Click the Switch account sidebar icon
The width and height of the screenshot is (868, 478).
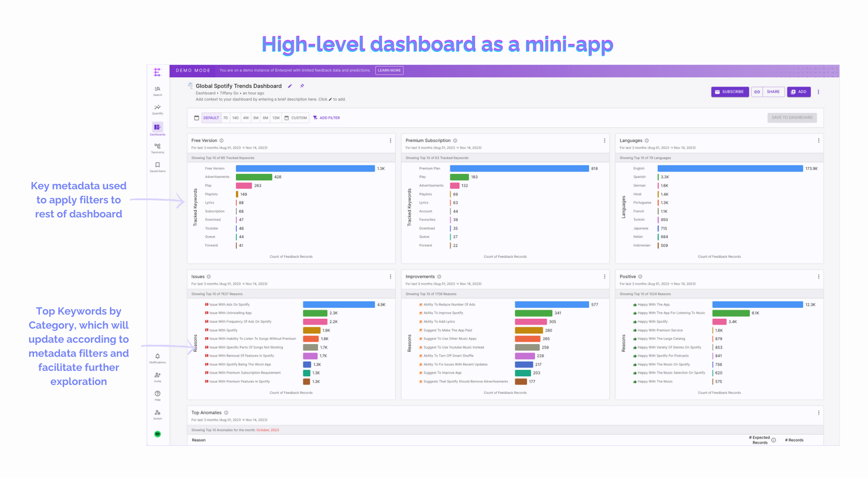coord(158,414)
